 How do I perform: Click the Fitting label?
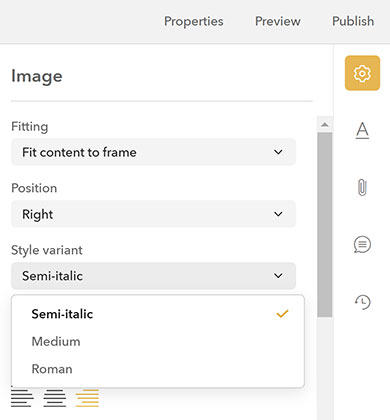pyautogui.click(x=30, y=127)
